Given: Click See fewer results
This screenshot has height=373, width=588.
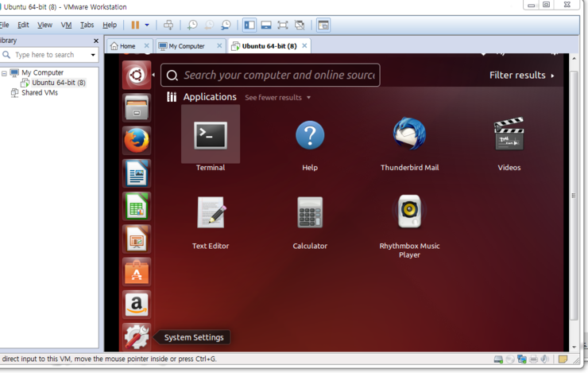Looking at the screenshot, I should coord(277,98).
